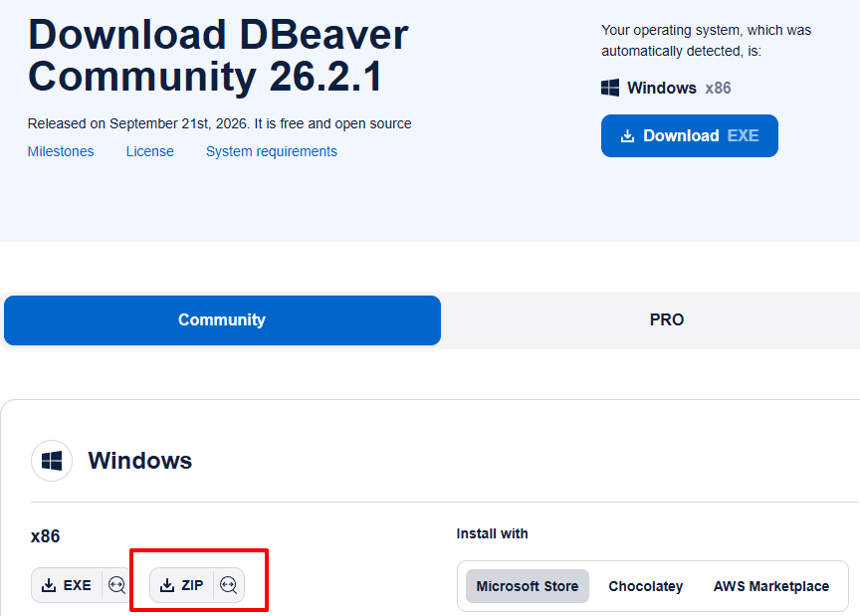Select the Chocolatey install option
Screen dimensions: 860x616
coord(646,586)
